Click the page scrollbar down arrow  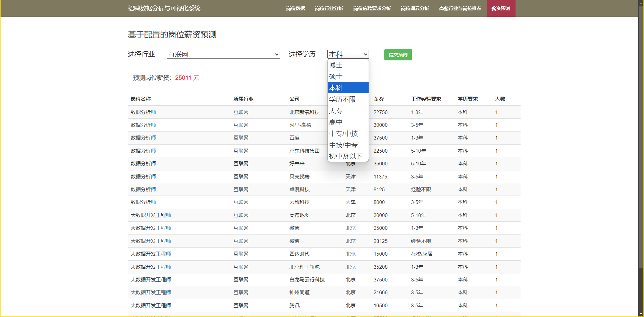tap(641, 314)
